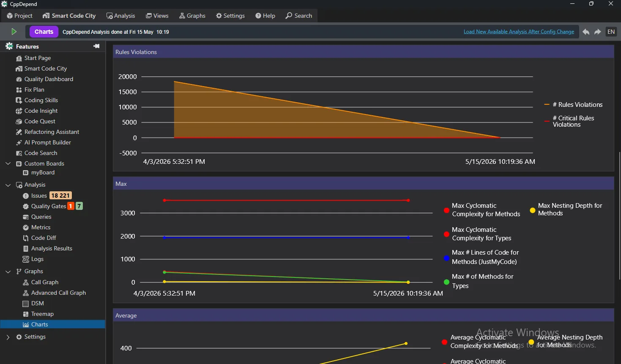Viewport: 621px width, 364px height.
Task: Open the Smart Code City menu
Action: click(69, 16)
